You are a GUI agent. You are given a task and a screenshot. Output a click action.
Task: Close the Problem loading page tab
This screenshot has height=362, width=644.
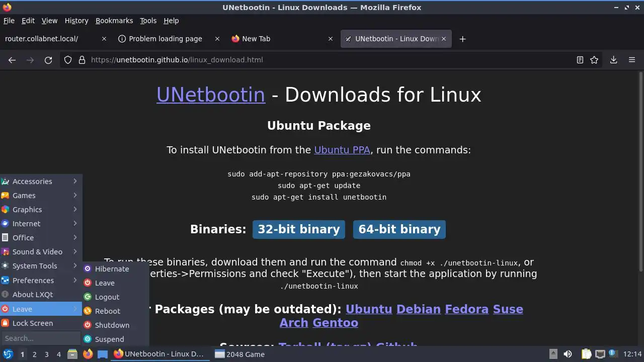click(x=217, y=39)
